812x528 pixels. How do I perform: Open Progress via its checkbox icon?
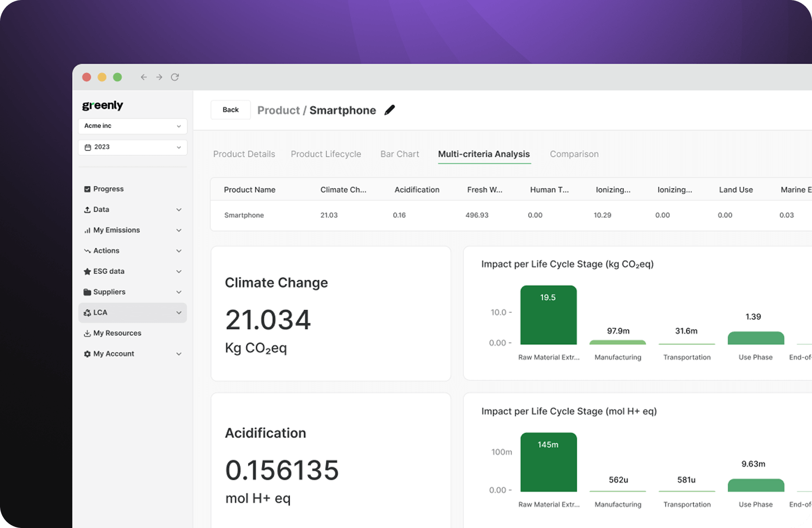pyautogui.click(x=87, y=189)
